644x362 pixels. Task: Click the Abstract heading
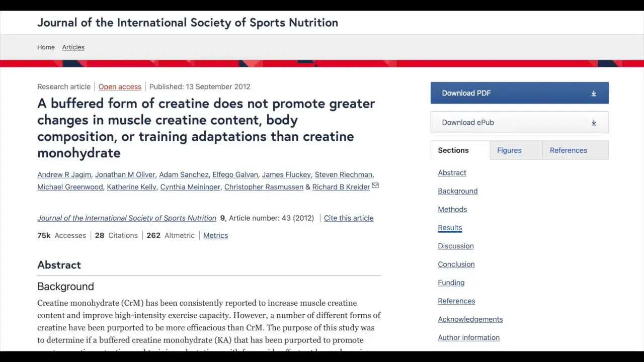59,265
